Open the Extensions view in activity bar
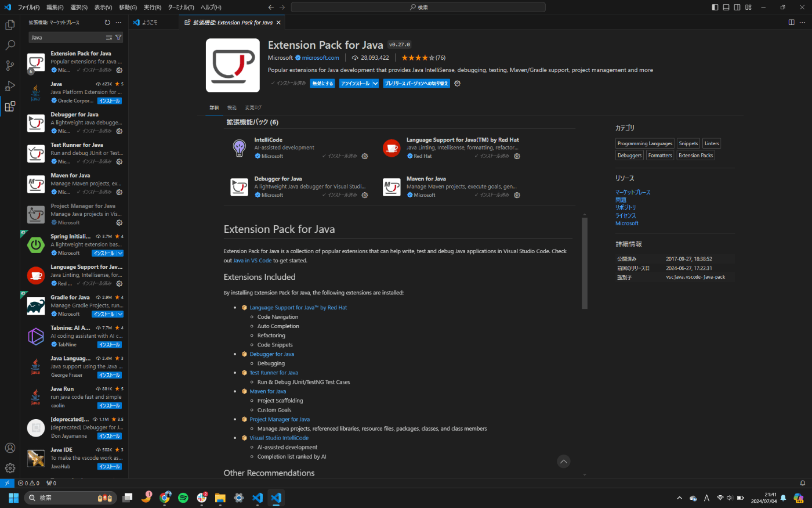Screen dimensions: 812x508 click(x=10, y=106)
